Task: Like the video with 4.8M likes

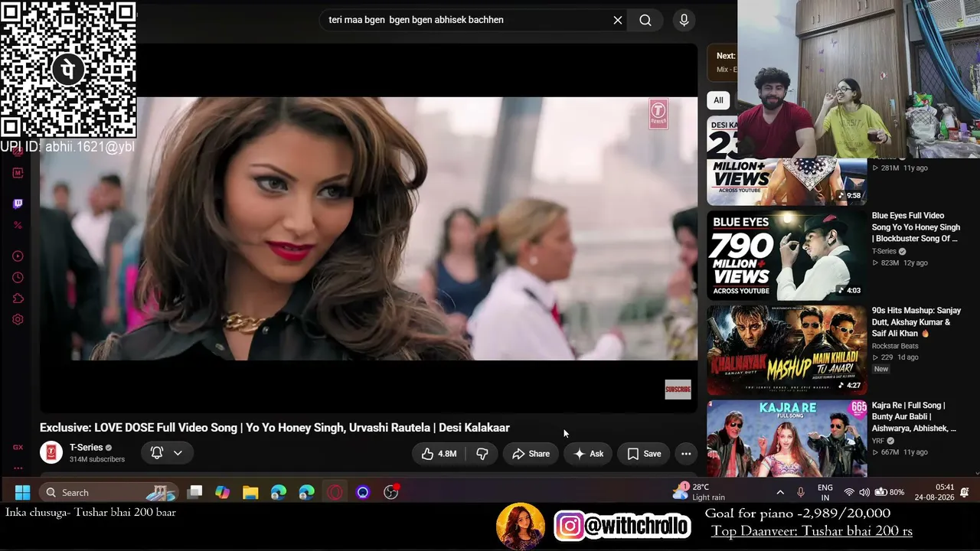Action: coord(439,454)
